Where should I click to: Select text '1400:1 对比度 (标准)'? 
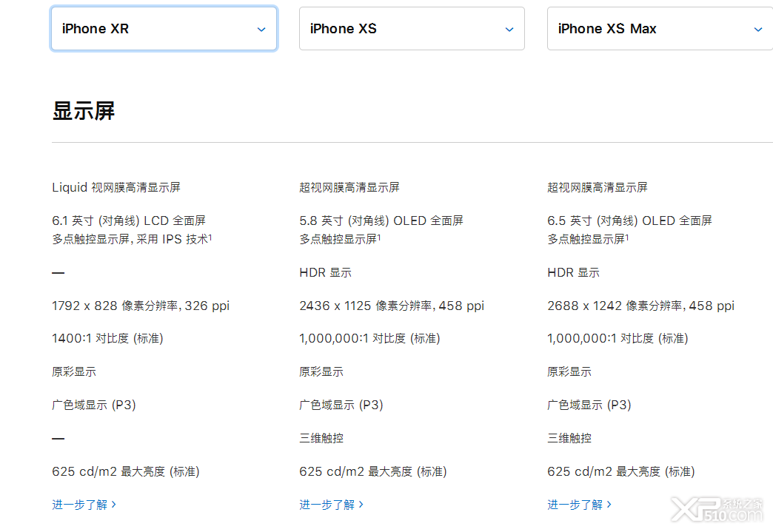107,338
